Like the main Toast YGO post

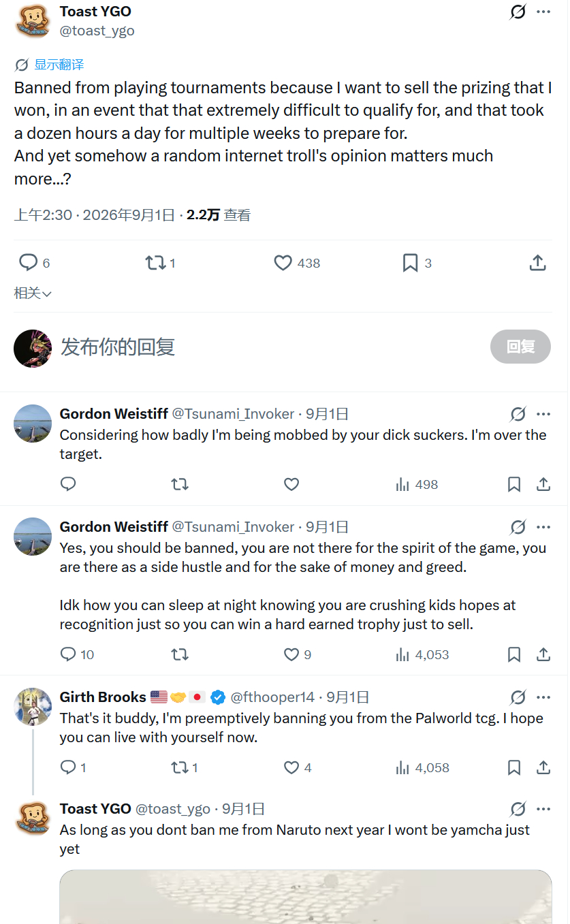296,263
